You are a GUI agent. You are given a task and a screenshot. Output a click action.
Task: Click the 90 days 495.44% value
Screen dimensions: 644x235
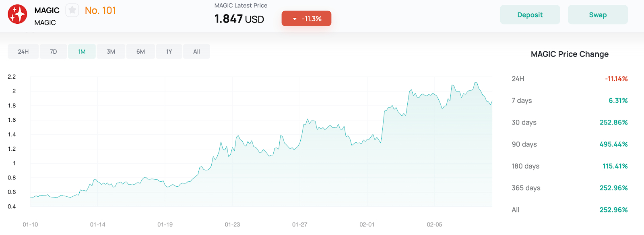[x=613, y=144]
